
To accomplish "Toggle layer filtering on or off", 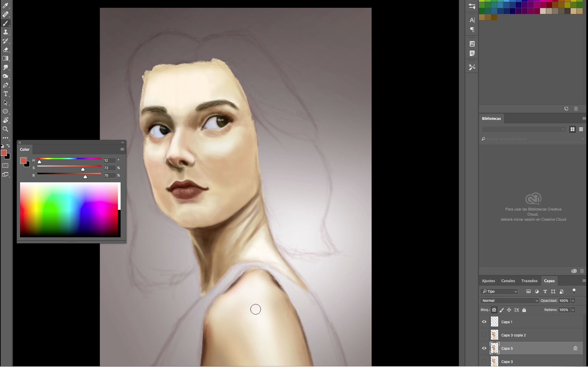I will pos(574,291).
